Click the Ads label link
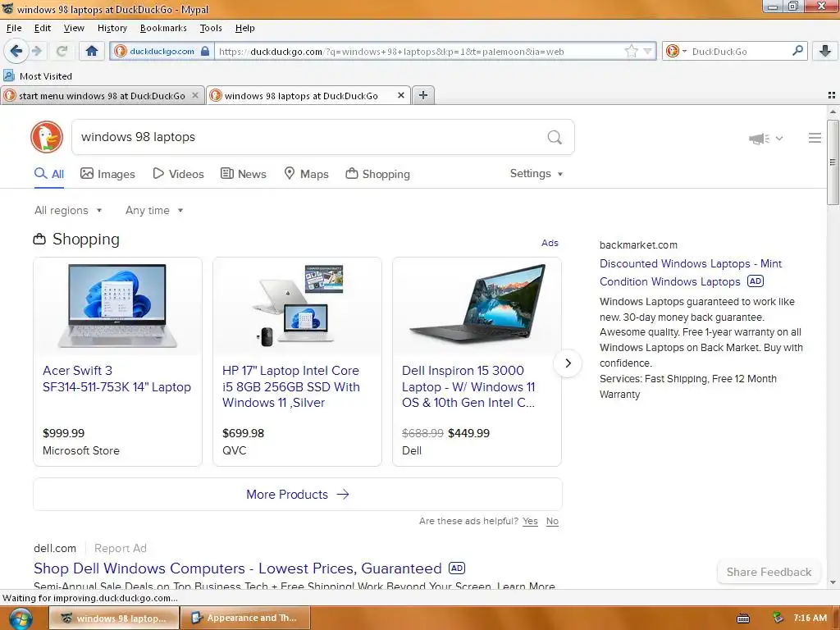 point(550,243)
